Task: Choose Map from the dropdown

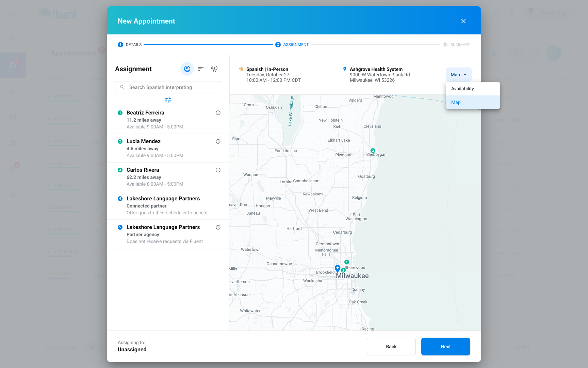Action: [x=473, y=102]
